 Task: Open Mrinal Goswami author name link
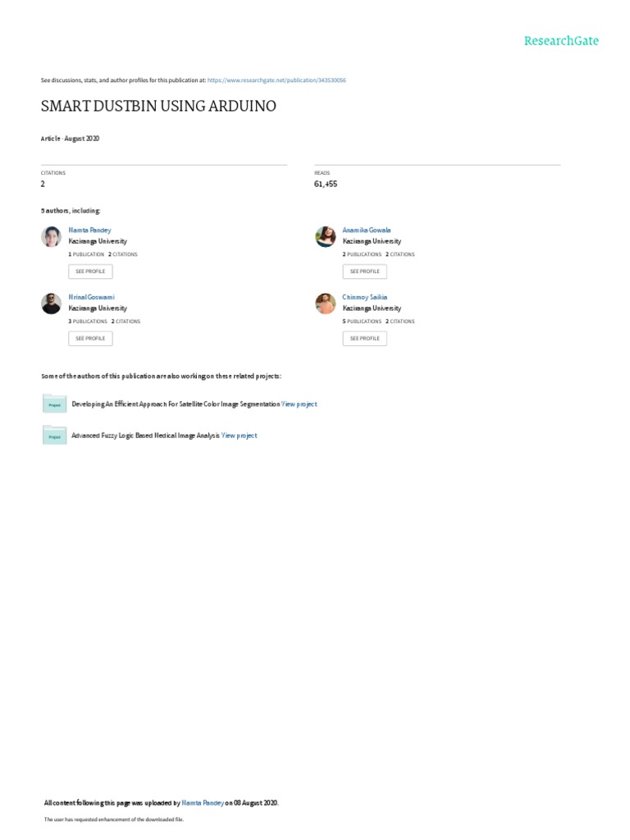pyautogui.click(x=91, y=297)
